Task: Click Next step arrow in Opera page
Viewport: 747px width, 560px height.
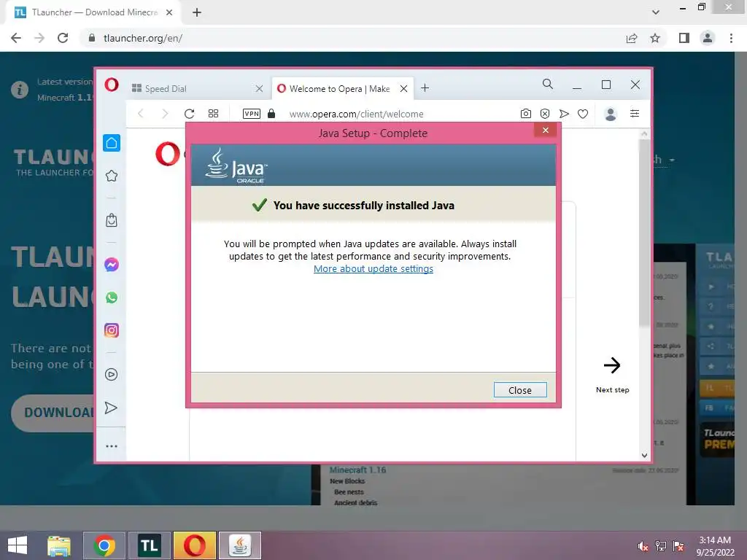Action: (x=612, y=365)
